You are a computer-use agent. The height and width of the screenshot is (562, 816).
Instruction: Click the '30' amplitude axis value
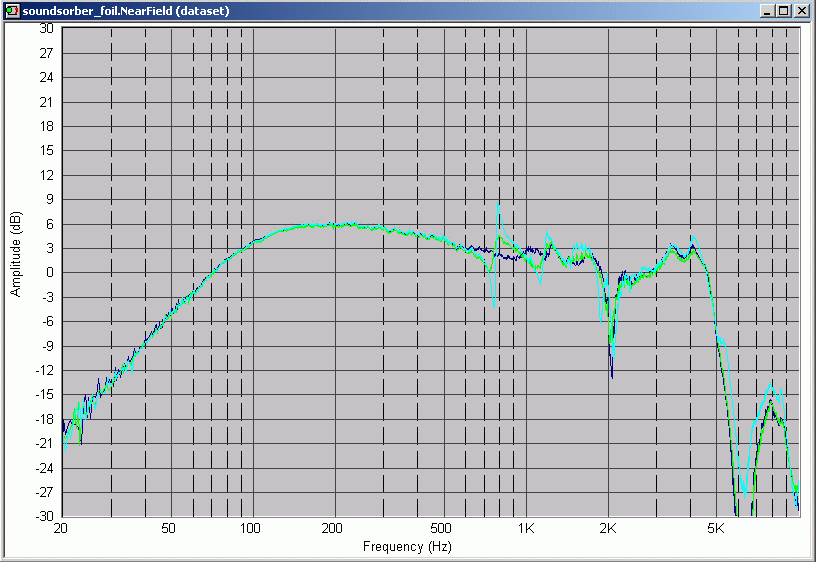tap(46, 29)
